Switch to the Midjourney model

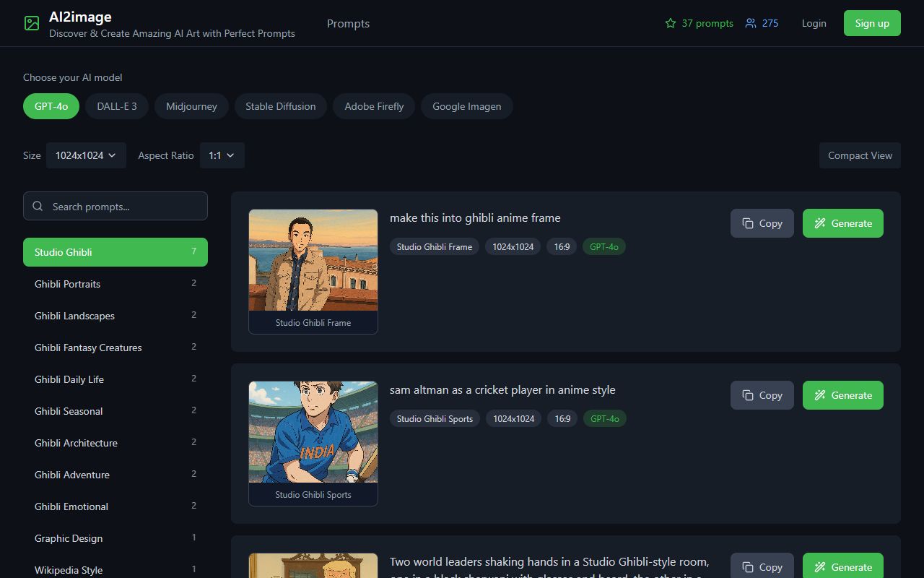click(x=191, y=106)
